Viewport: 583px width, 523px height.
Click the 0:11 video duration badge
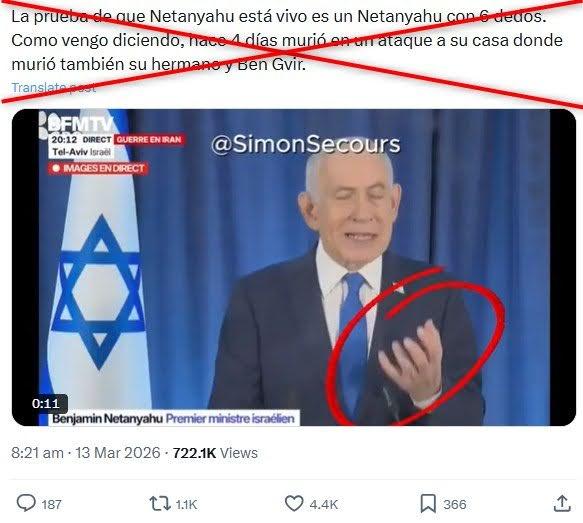coord(46,404)
